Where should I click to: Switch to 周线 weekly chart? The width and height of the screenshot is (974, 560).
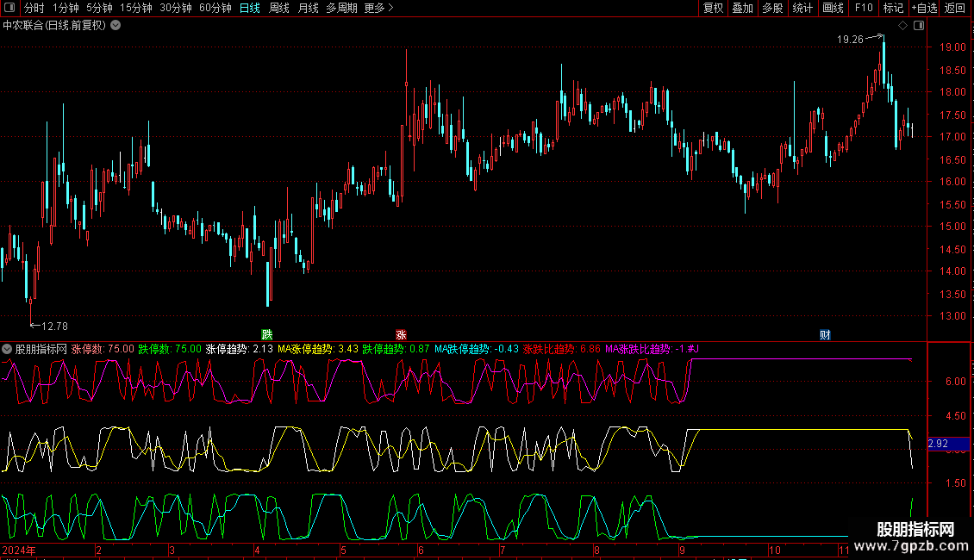point(278,8)
